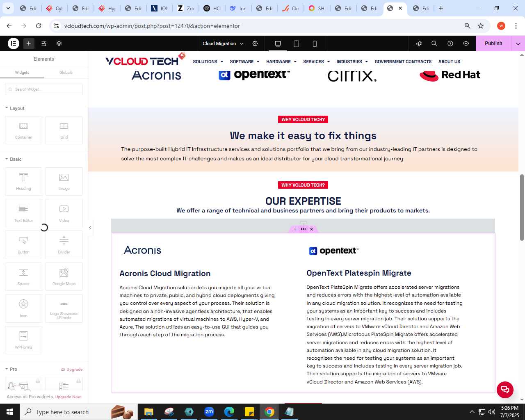Switch to desktop preview mode

click(x=278, y=43)
